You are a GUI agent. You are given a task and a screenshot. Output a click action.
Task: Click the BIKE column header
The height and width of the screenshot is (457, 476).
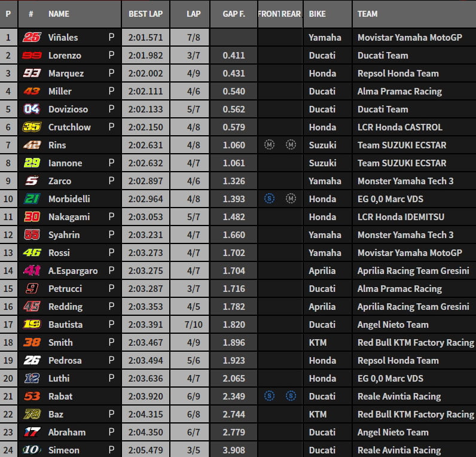[318, 14]
